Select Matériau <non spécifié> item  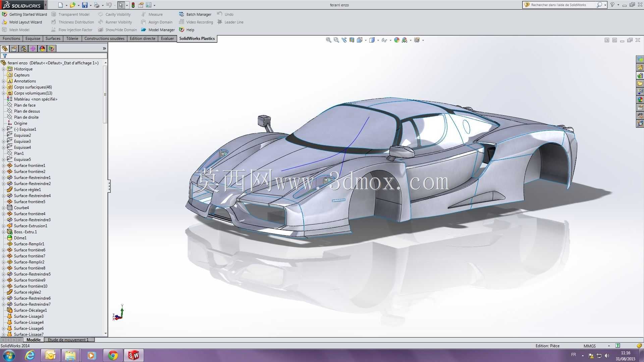[36, 99]
